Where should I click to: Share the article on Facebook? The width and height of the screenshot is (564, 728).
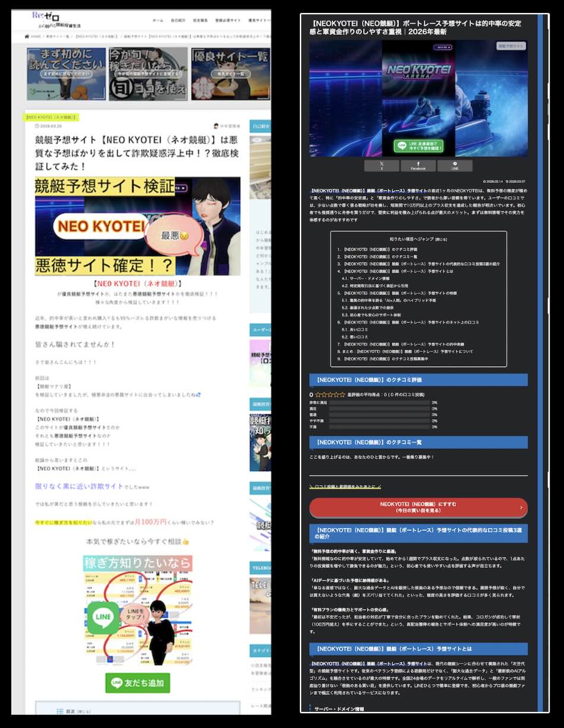[x=418, y=166]
